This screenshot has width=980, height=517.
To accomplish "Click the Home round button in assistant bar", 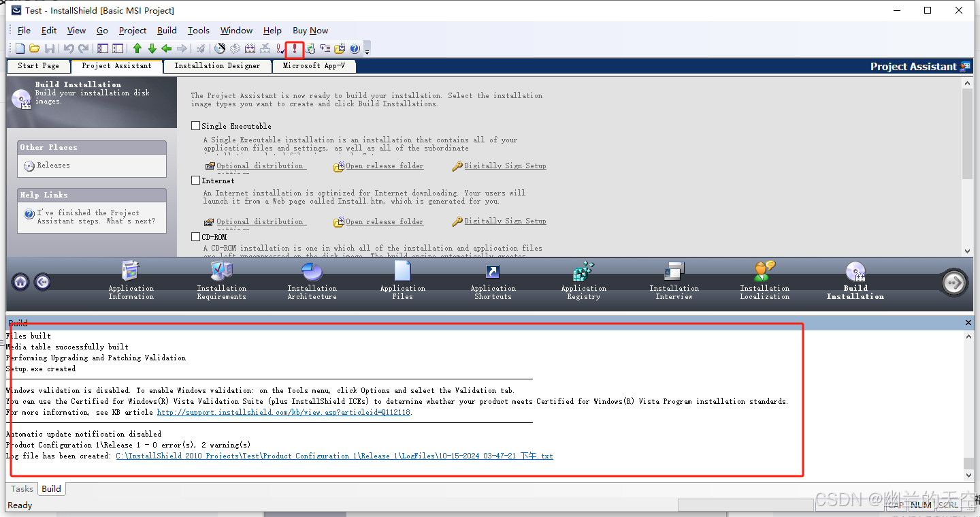I will click(20, 281).
